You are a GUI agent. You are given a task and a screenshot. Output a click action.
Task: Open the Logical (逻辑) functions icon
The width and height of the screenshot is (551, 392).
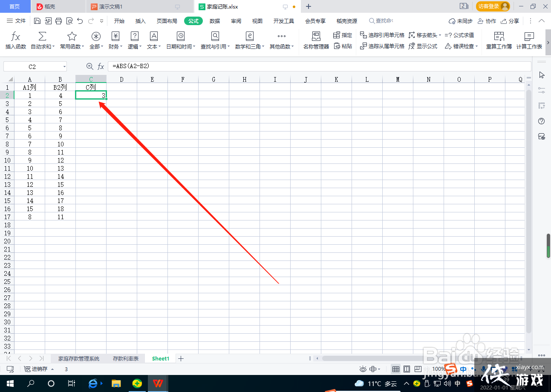coord(135,36)
